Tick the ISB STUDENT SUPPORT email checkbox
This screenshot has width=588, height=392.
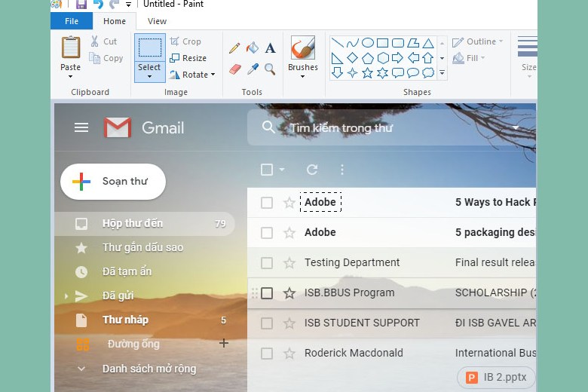[x=267, y=323]
